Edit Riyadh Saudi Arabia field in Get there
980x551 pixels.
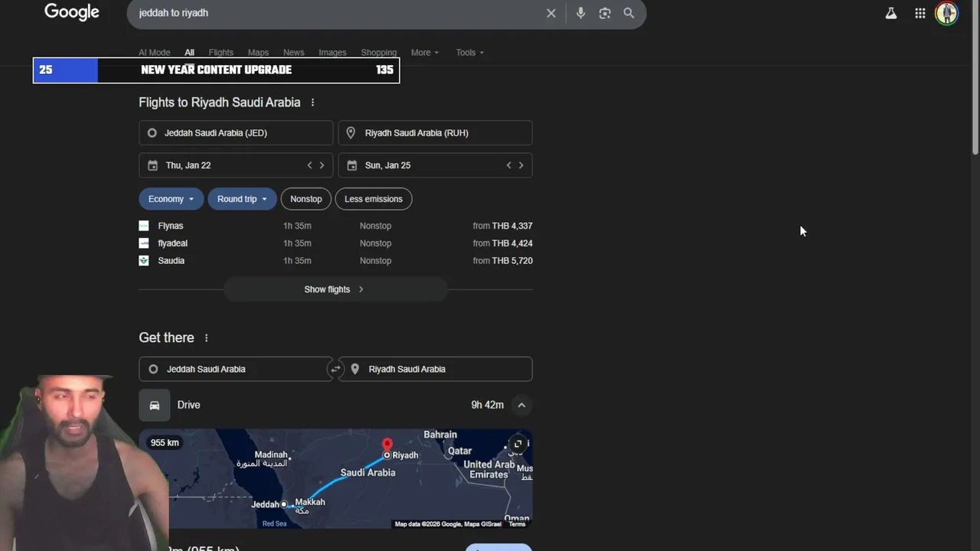[435, 369]
